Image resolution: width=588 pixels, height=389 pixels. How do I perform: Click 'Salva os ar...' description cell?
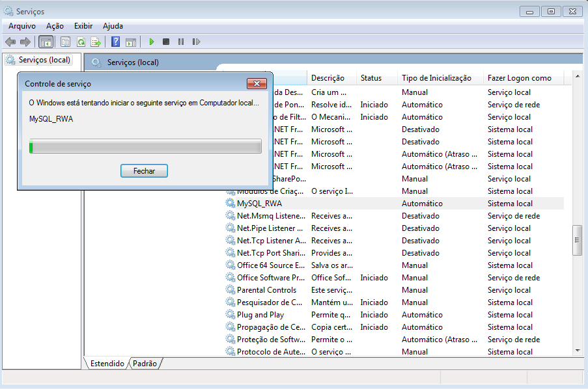332,265
